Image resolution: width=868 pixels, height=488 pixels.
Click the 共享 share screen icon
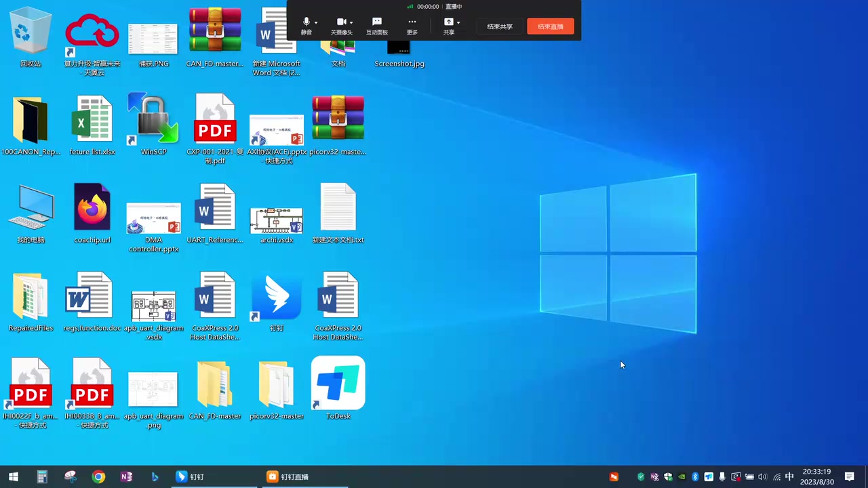[x=448, y=22]
